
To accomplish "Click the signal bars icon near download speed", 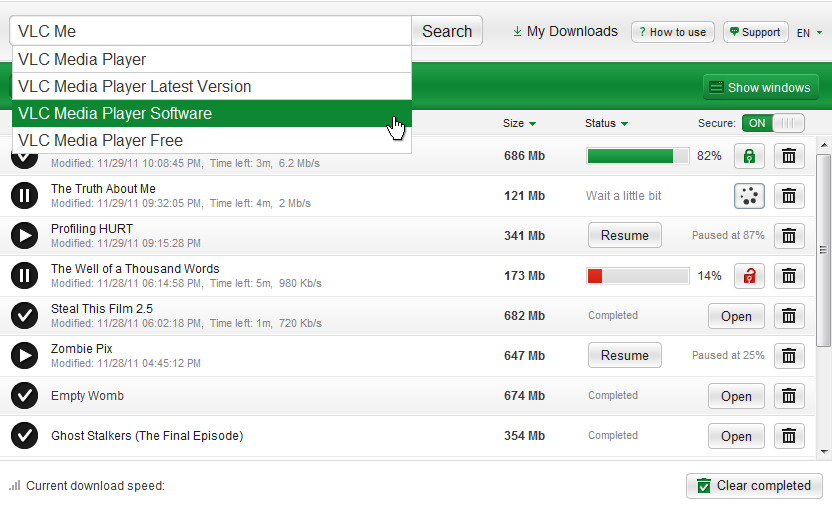I will (x=15, y=486).
